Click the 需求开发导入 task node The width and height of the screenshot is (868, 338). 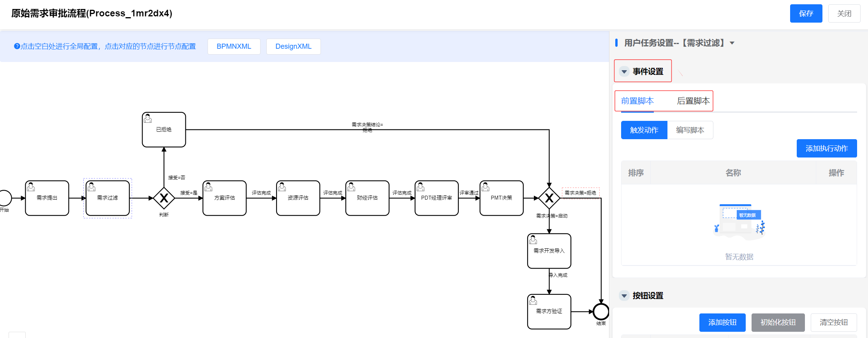tap(549, 251)
